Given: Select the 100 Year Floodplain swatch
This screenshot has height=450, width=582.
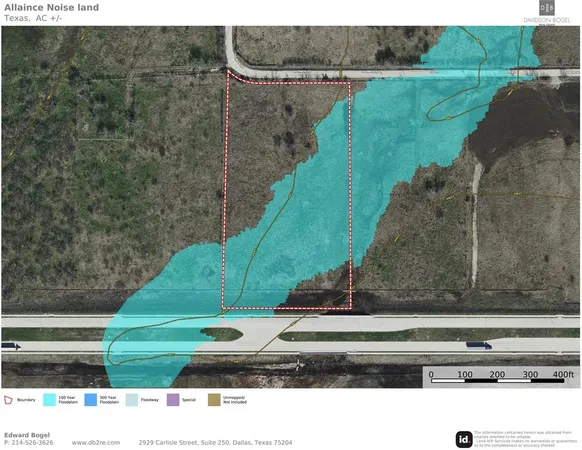Looking at the screenshot, I should [49, 400].
